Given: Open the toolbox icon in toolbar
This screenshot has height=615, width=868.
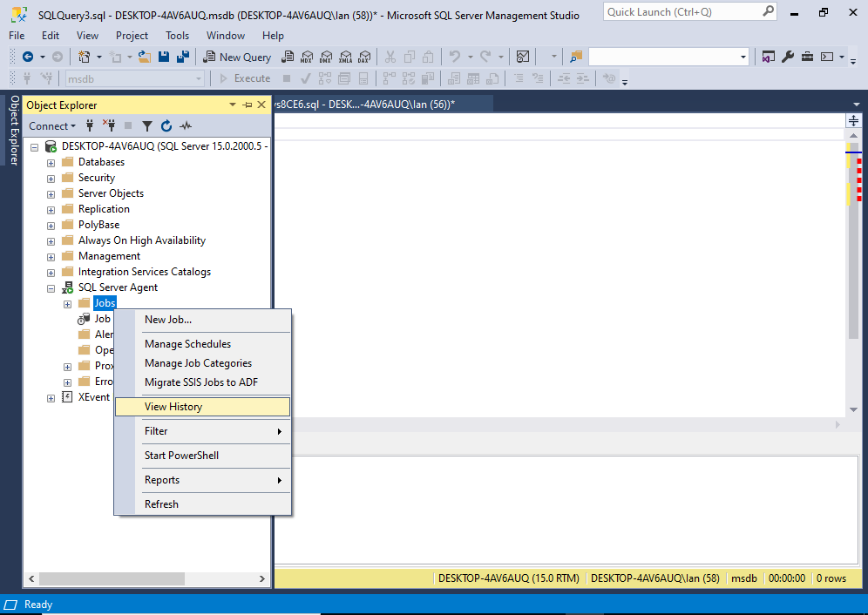Looking at the screenshot, I should [x=807, y=57].
